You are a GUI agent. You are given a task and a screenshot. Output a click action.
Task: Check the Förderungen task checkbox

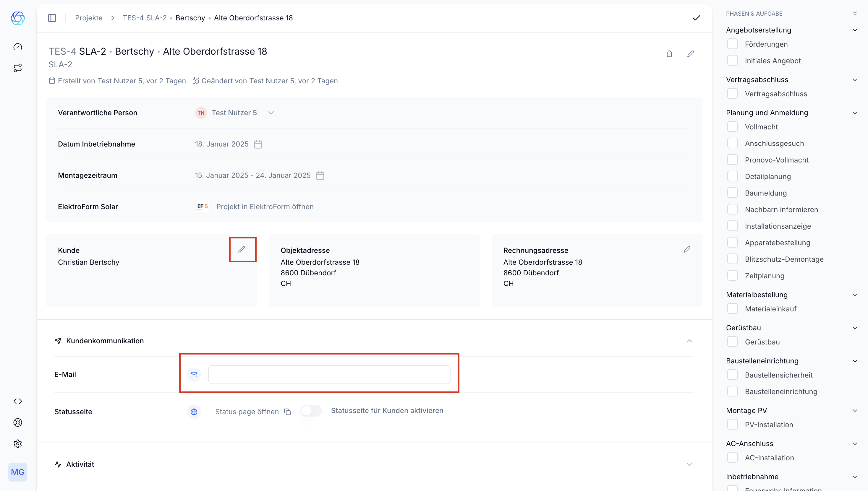tap(732, 44)
